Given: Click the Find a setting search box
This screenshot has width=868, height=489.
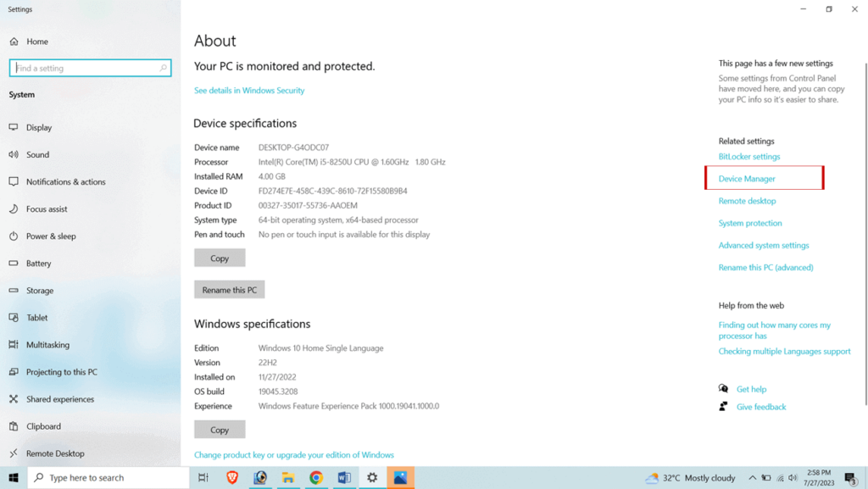Looking at the screenshot, I should pos(85,69).
